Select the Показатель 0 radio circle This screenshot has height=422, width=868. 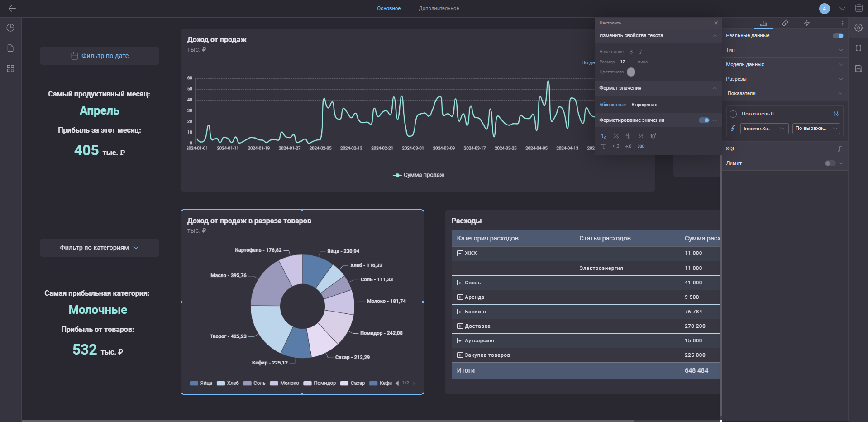coord(733,114)
